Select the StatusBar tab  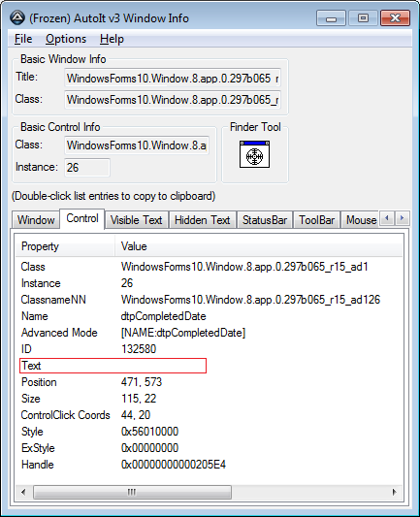[265, 220]
